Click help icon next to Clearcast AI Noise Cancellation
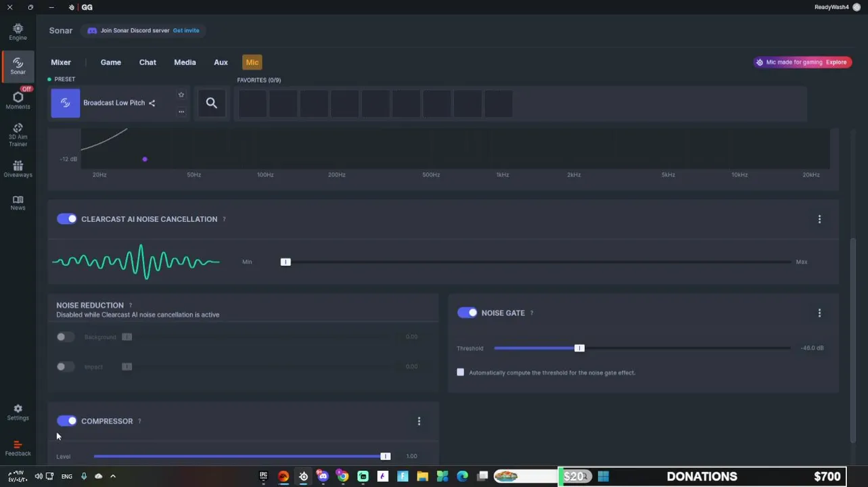 coord(224,219)
